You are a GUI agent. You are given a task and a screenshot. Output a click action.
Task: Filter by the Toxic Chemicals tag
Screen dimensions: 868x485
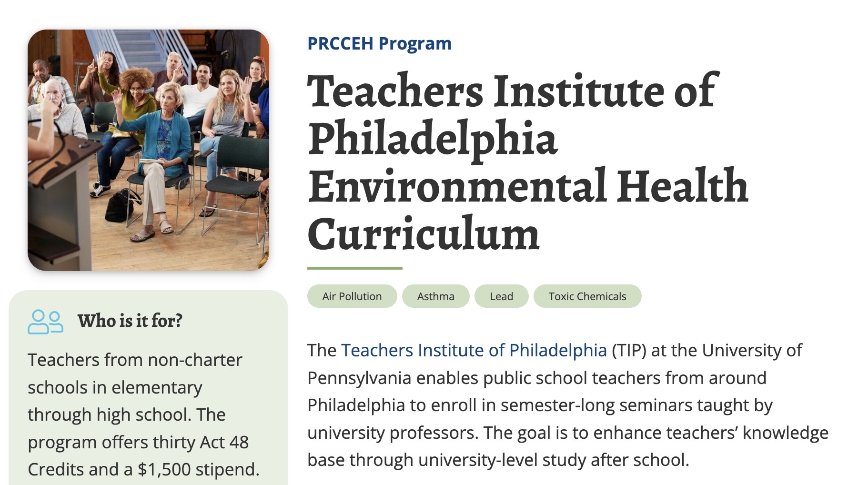point(587,296)
